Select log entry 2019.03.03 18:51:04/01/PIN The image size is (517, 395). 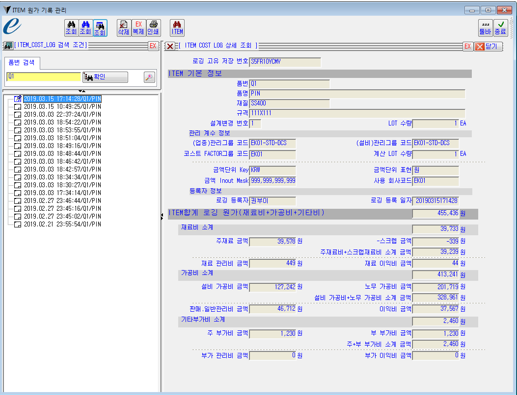click(62, 138)
